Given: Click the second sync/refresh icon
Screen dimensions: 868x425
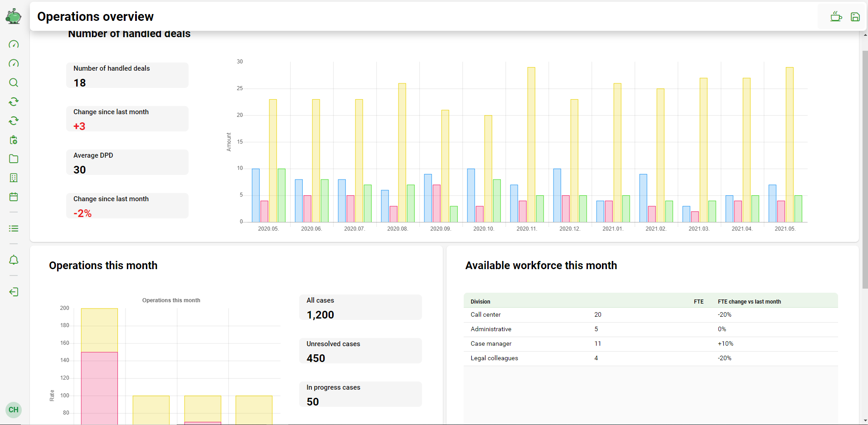Looking at the screenshot, I should coord(14,121).
